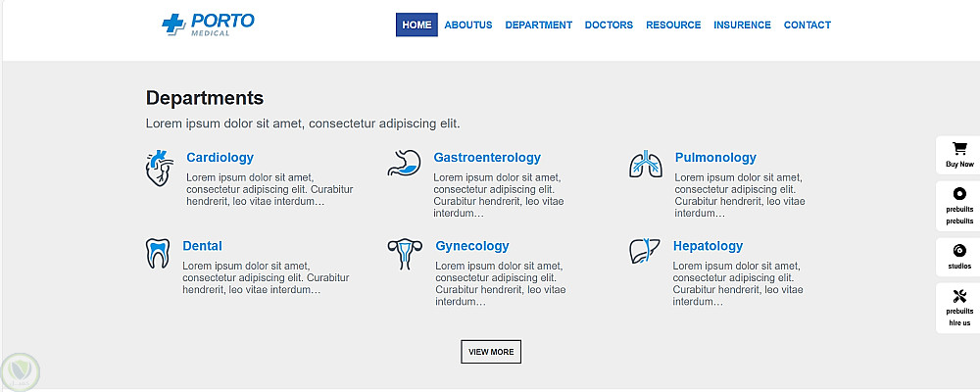980x392 pixels.
Task: Click the Gynecology uterus icon
Action: 402,254
